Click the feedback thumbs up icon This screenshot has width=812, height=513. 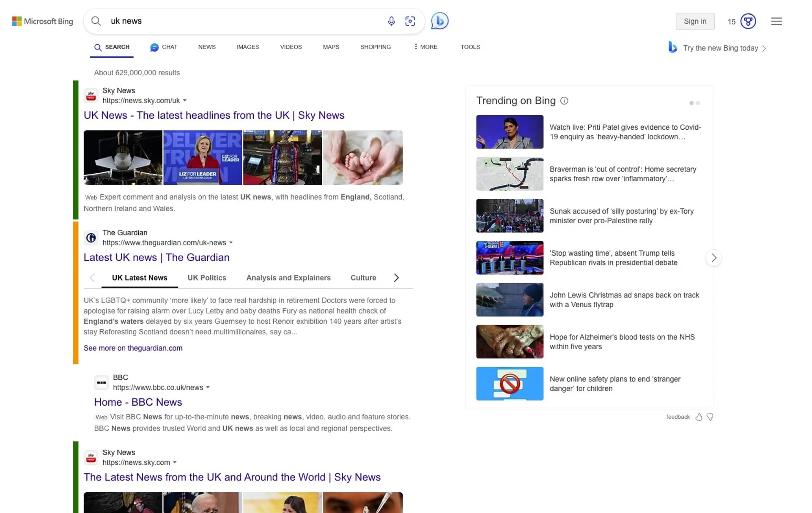699,417
